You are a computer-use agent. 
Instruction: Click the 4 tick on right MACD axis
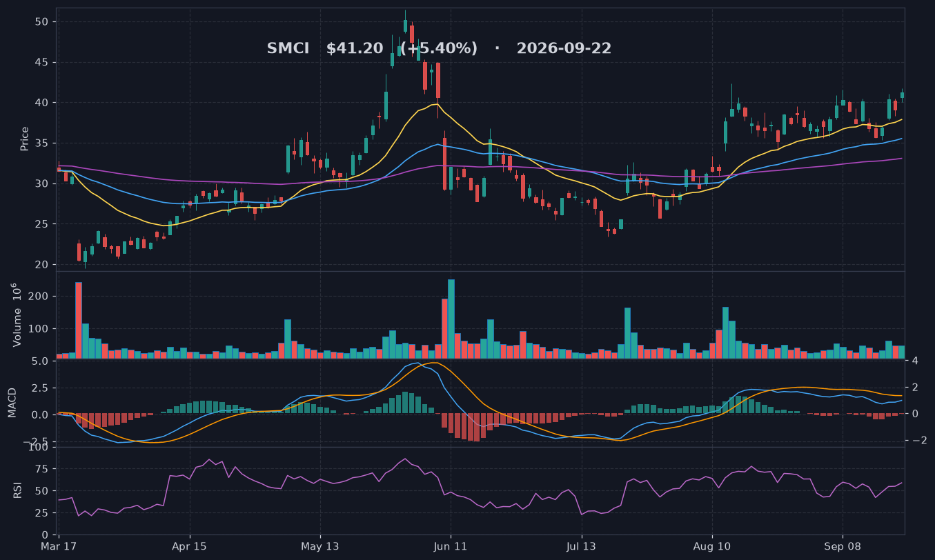pyautogui.click(x=914, y=361)
